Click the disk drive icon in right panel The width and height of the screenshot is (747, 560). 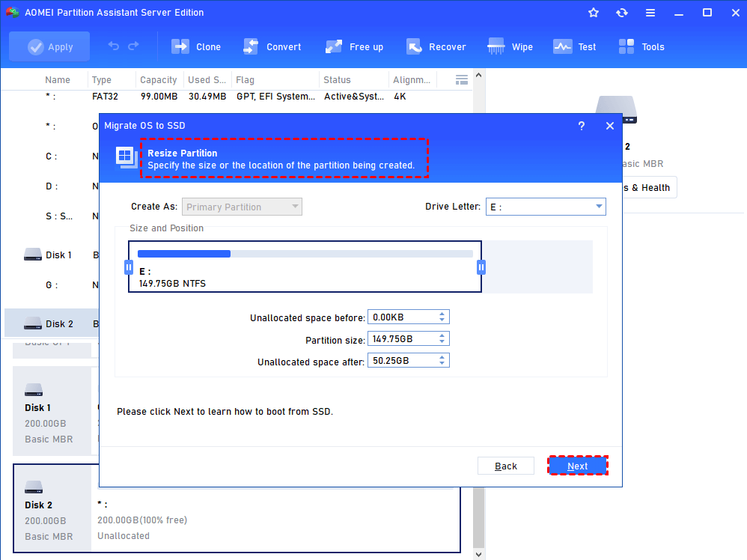(x=617, y=109)
